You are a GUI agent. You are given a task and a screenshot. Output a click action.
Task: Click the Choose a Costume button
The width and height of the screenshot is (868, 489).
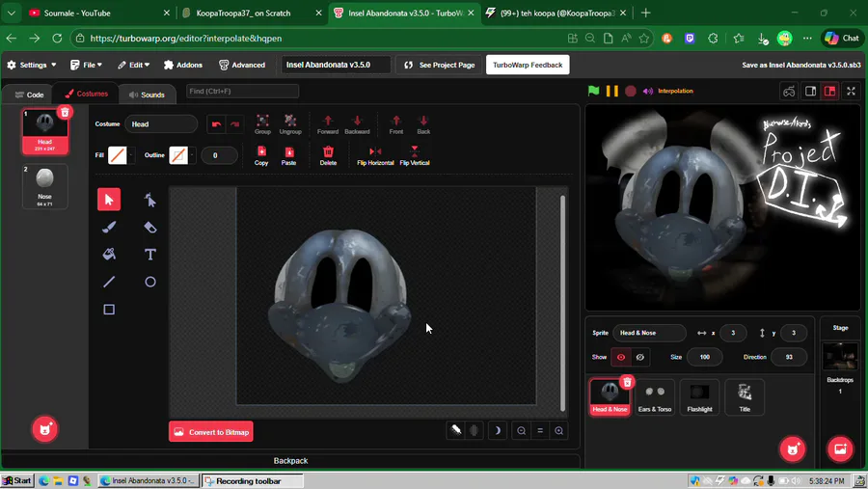(44, 429)
